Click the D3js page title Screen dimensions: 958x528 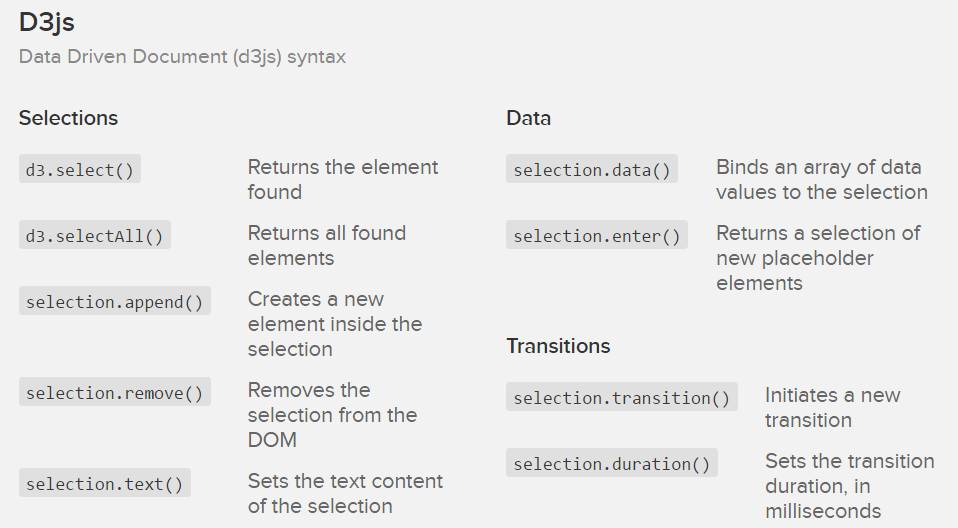pyautogui.click(x=47, y=22)
